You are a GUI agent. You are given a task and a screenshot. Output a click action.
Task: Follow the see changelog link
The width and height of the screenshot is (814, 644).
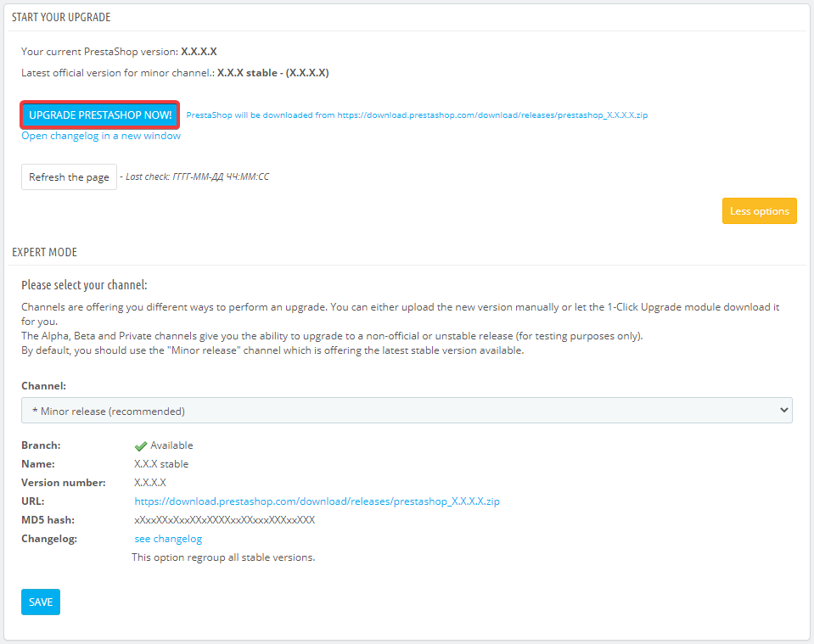tap(168, 539)
